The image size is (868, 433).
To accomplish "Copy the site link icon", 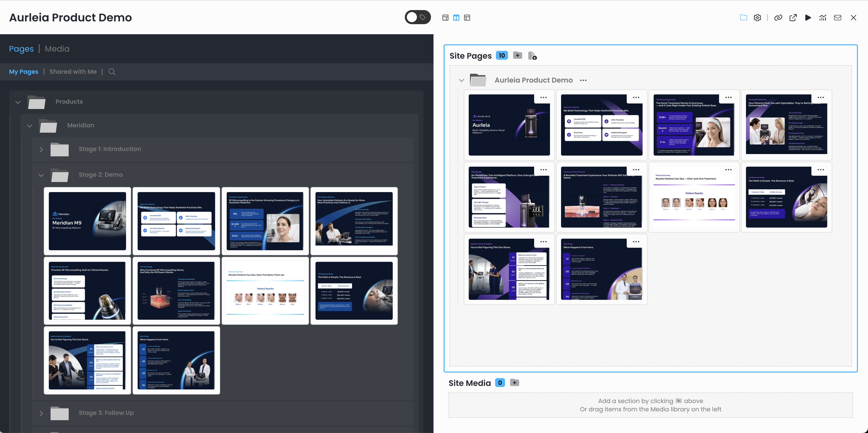I will point(778,18).
